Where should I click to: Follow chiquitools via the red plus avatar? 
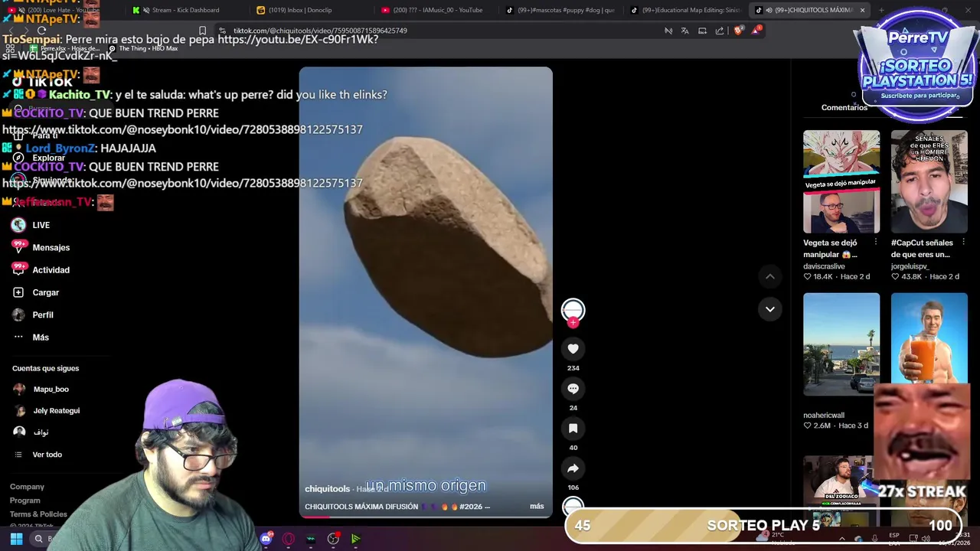(x=573, y=322)
